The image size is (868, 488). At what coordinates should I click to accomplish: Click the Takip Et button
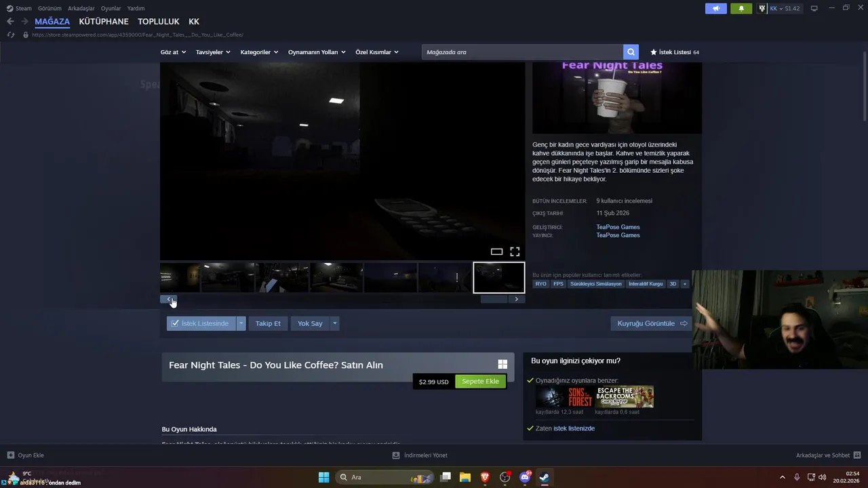pyautogui.click(x=268, y=323)
